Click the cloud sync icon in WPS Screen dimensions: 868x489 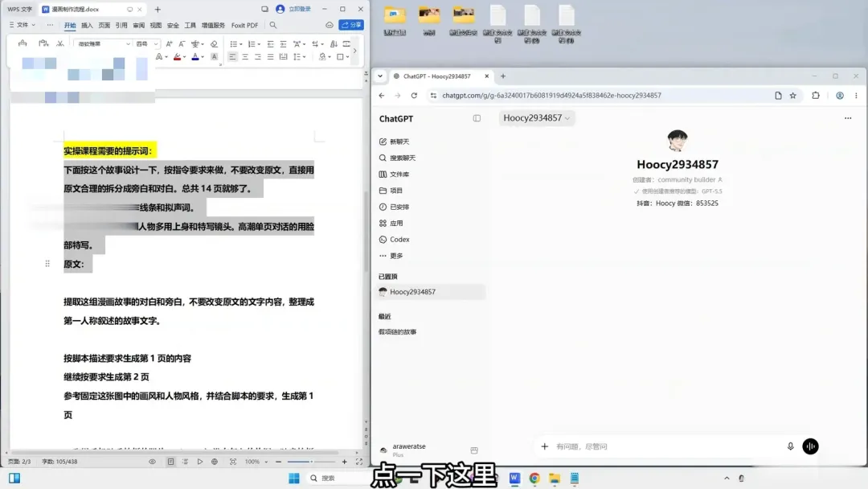tap(330, 25)
